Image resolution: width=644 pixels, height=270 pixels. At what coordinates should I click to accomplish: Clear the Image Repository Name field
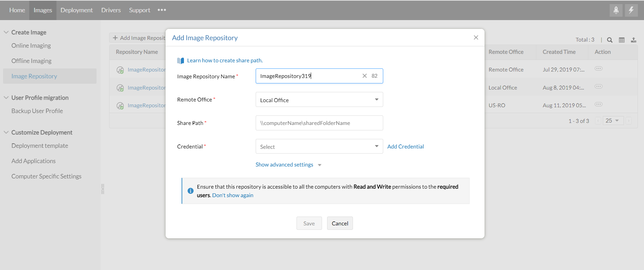tap(365, 76)
